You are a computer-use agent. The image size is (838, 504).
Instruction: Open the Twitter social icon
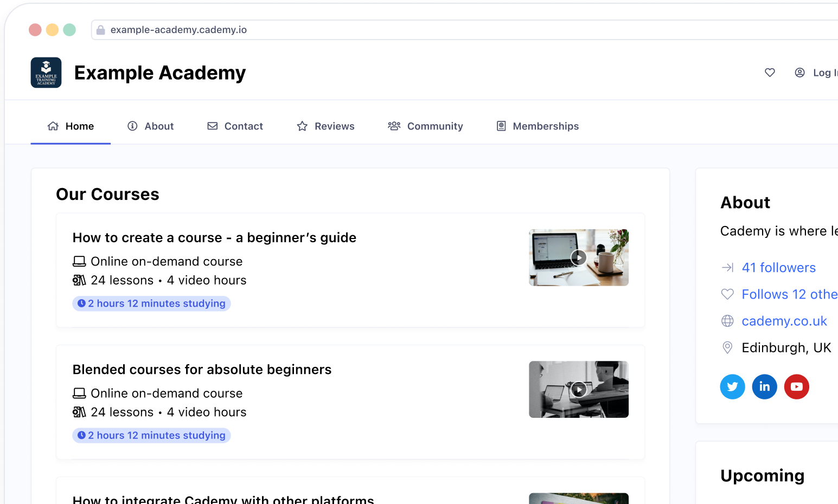click(x=732, y=386)
